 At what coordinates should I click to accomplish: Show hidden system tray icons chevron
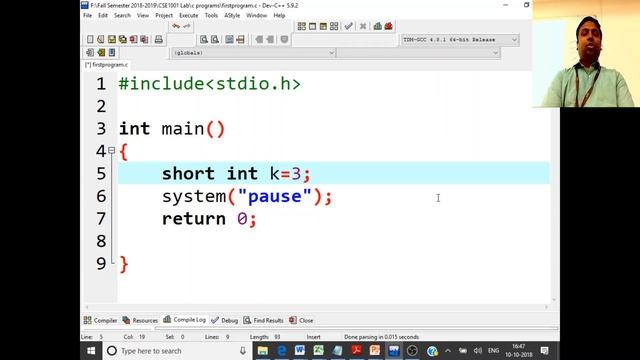pos(448,351)
